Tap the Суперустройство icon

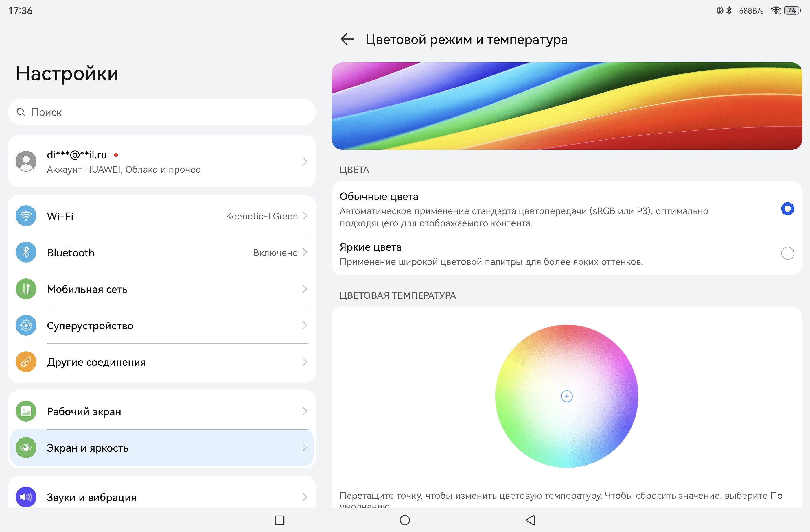pos(26,326)
